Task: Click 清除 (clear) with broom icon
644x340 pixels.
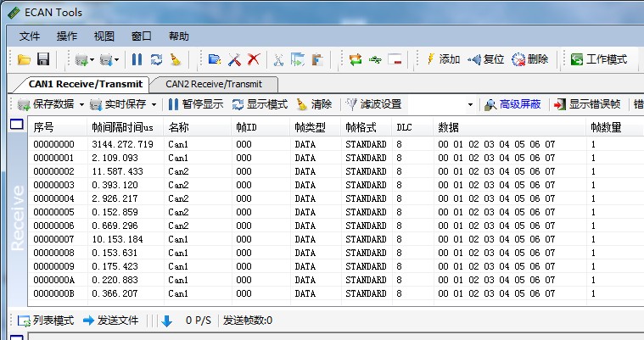Action: point(314,104)
